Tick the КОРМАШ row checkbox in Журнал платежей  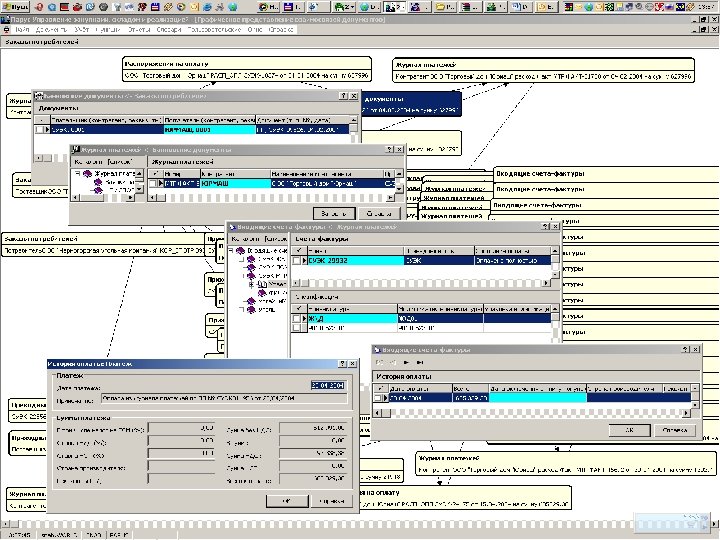[153, 183]
